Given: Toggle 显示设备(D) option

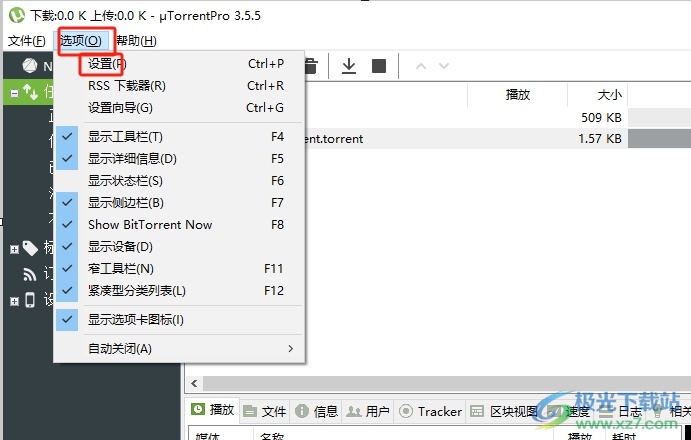Looking at the screenshot, I should coord(179,246).
